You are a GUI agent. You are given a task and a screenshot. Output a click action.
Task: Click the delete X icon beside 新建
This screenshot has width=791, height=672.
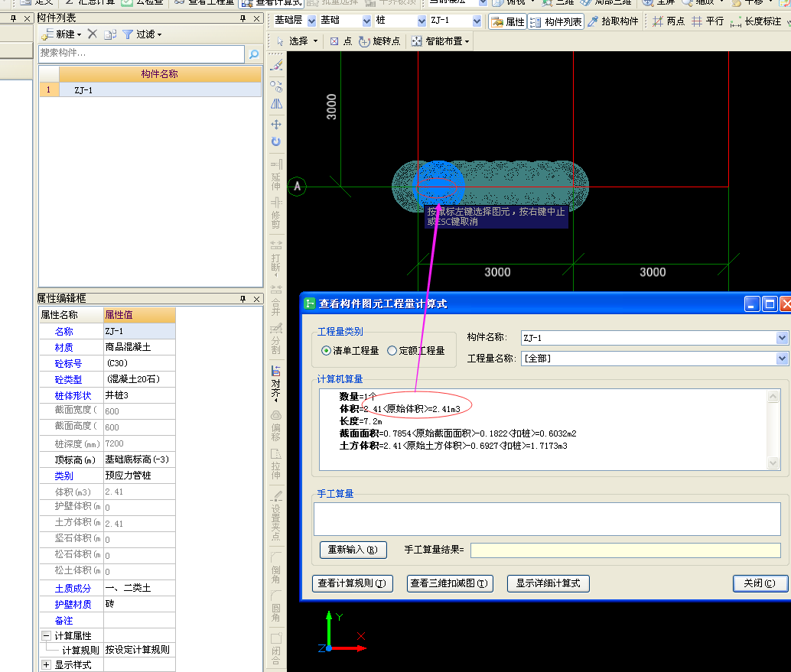93,34
